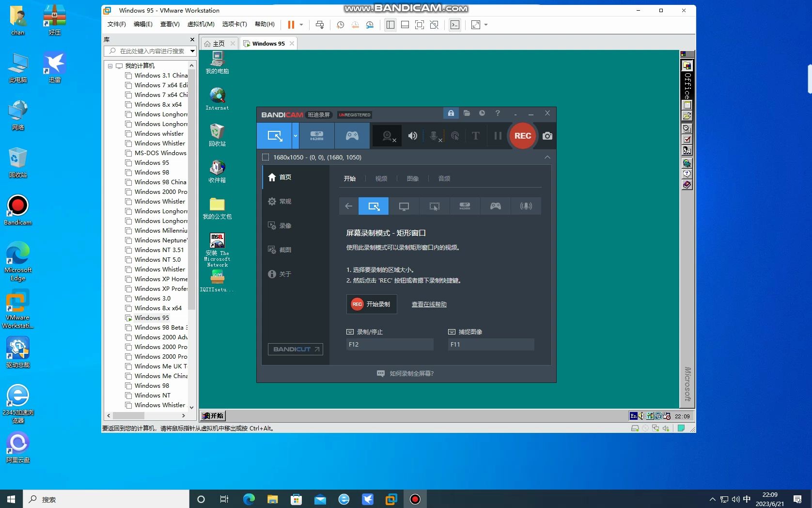Screen dimensions: 812x508
Task: Click VMware full screen icon
Action: tap(420, 25)
